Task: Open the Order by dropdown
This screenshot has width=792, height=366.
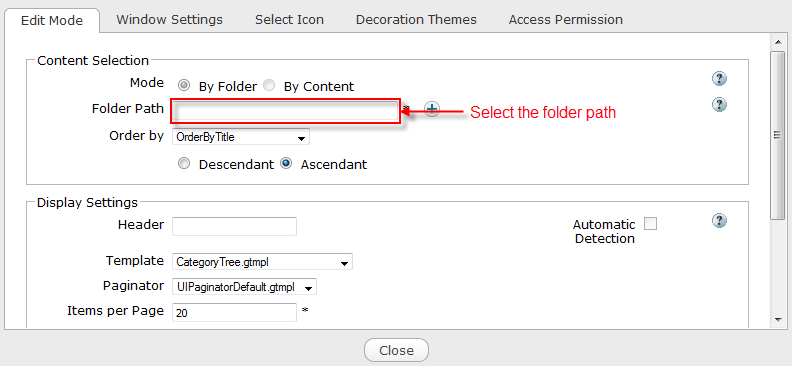Action: pyautogui.click(x=240, y=137)
